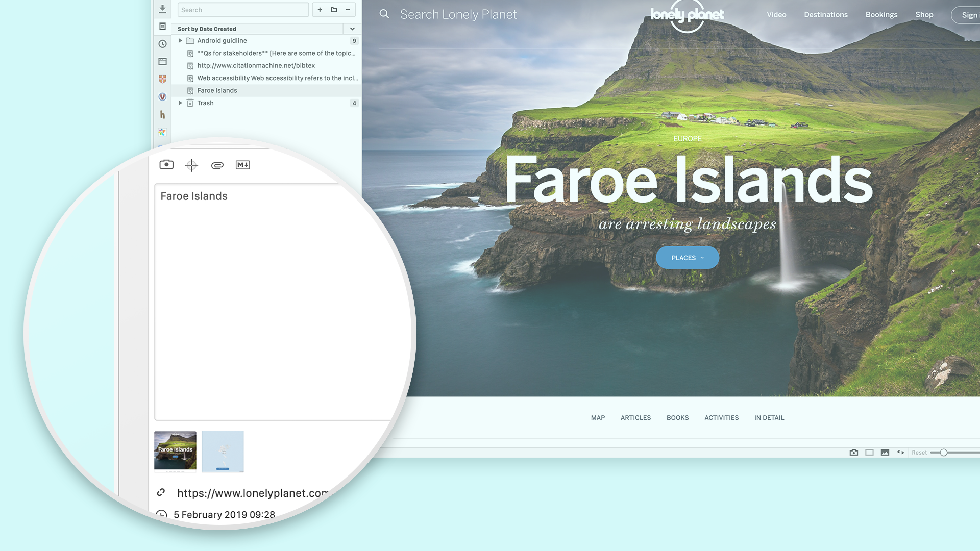Click the 4 count badge on Trash
Screen dimensions: 980x551
pyautogui.click(x=354, y=103)
